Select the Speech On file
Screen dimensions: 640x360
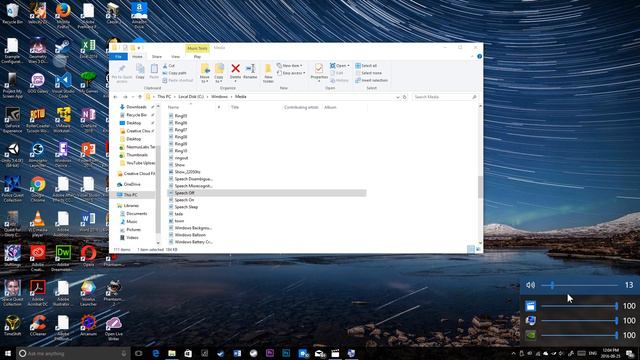184,200
